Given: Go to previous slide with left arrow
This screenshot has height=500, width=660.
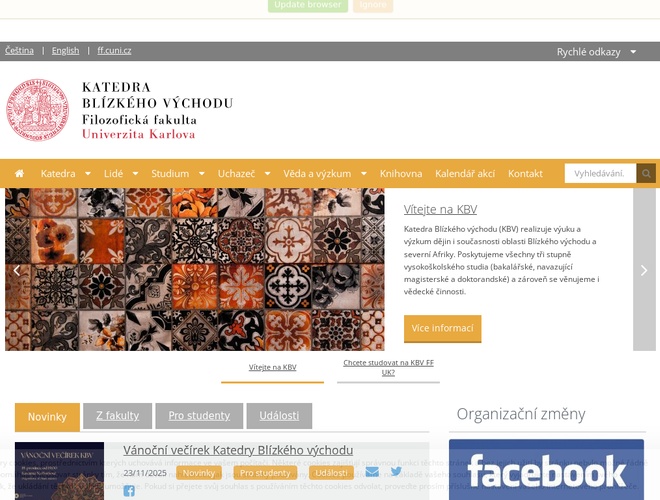Looking at the screenshot, I should point(16,271).
